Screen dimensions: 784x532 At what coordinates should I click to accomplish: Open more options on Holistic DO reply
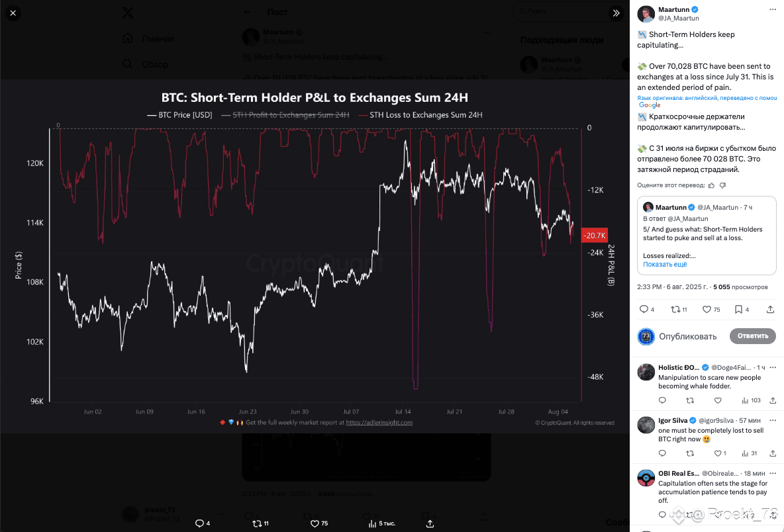[x=773, y=367]
